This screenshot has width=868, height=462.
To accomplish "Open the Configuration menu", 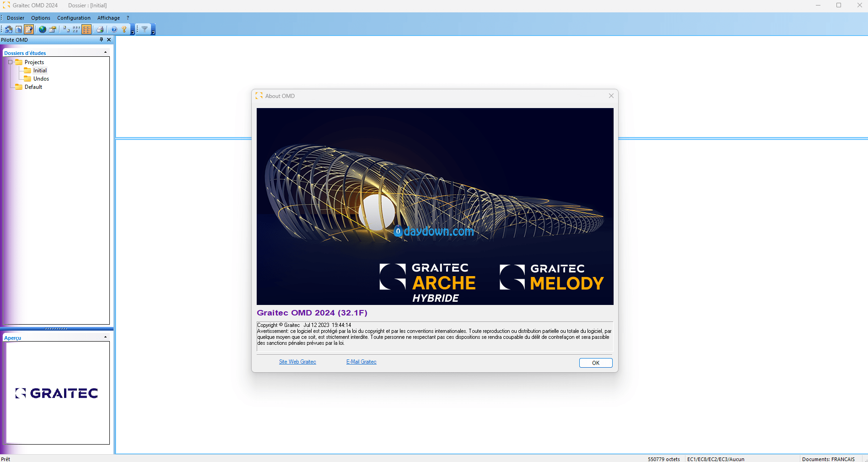I will [74, 18].
